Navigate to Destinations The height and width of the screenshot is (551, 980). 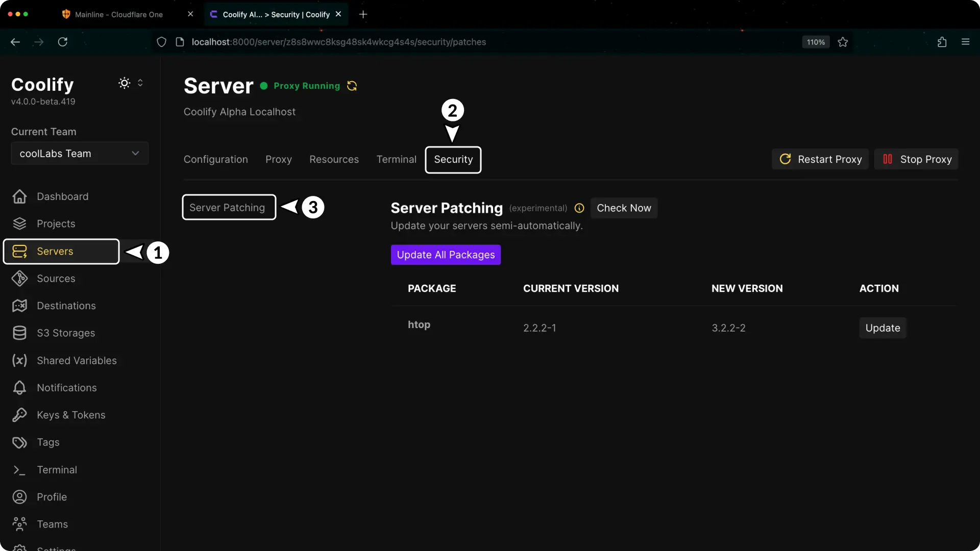click(x=66, y=306)
